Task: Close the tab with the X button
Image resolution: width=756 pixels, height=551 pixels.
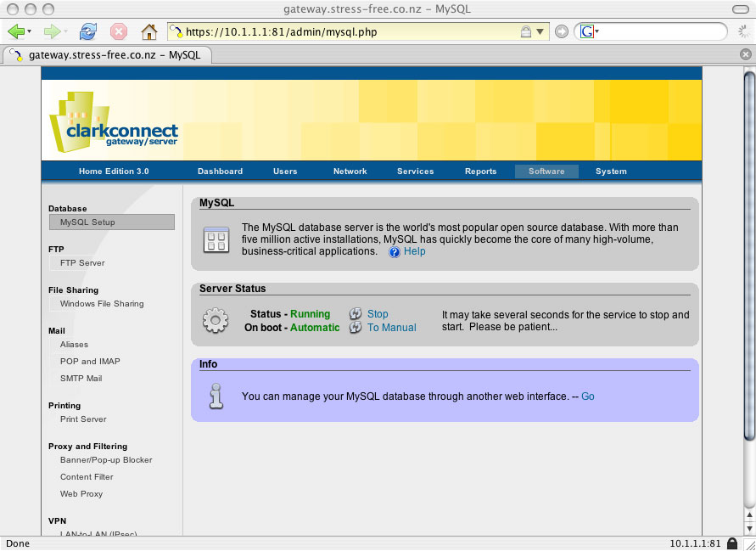Action: (x=745, y=54)
